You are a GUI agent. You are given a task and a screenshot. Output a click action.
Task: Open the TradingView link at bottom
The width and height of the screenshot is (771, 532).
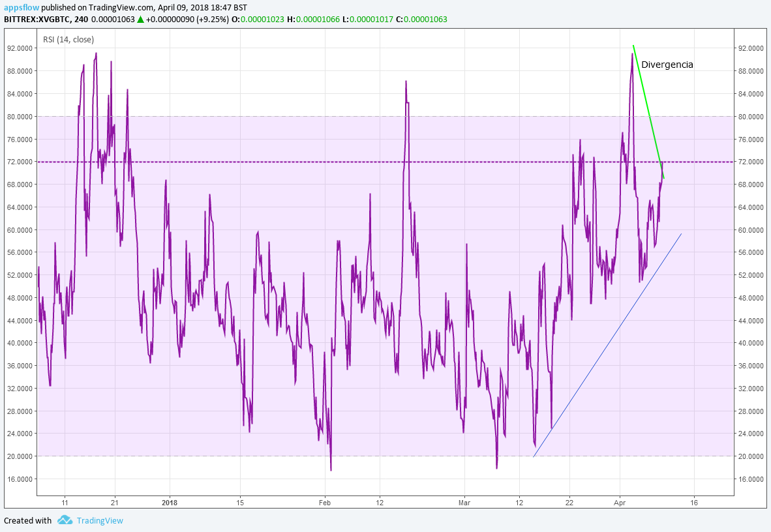point(100,520)
